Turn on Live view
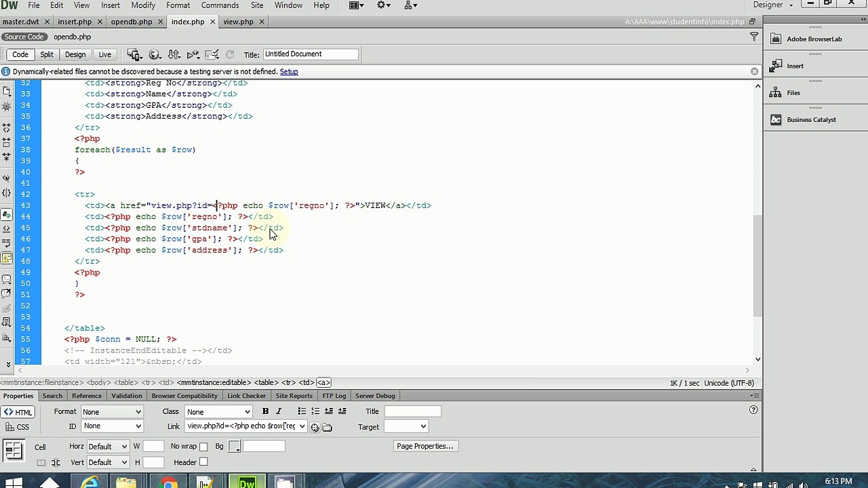The width and height of the screenshot is (868, 488). pyautogui.click(x=105, y=54)
